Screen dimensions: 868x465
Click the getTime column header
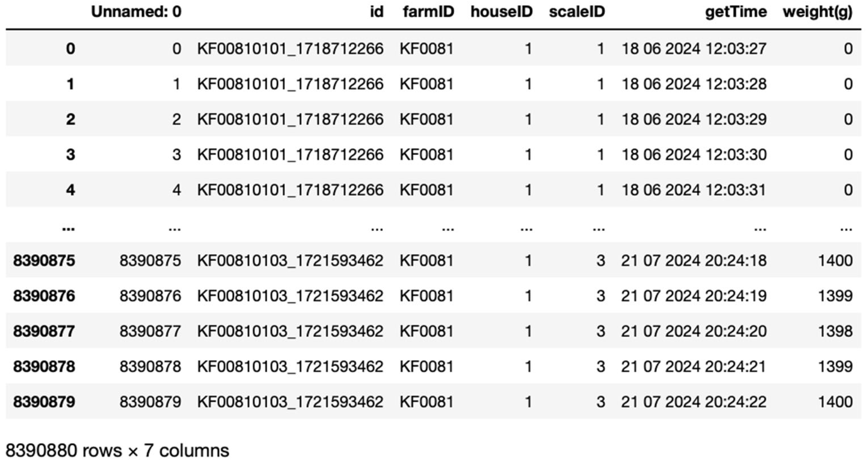736,12
